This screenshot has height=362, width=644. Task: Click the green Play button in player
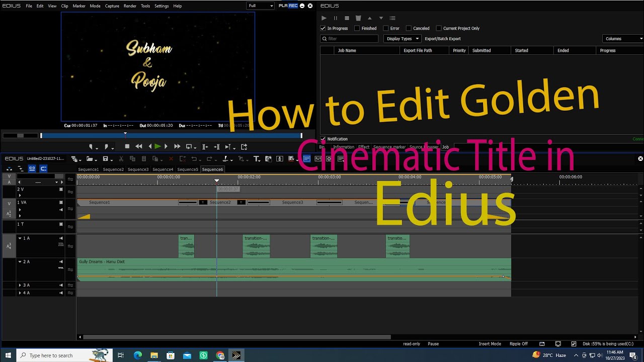click(x=157, y=146)
